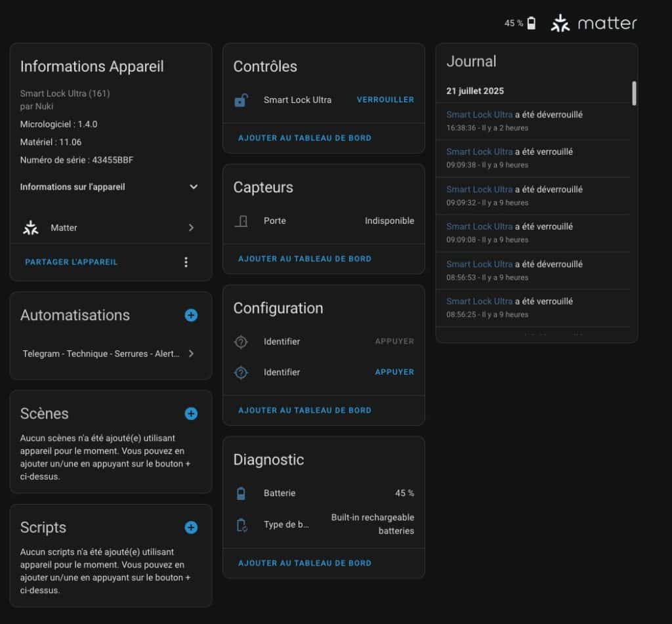
Task: Add Capteurs to tableau de bord
Action: click(x=304, y=259)
